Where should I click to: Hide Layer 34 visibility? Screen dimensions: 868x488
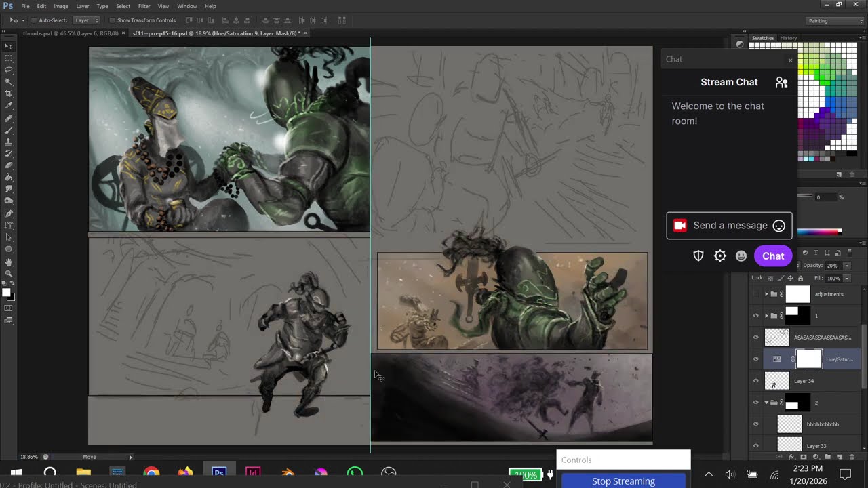(x=756, y=381)
